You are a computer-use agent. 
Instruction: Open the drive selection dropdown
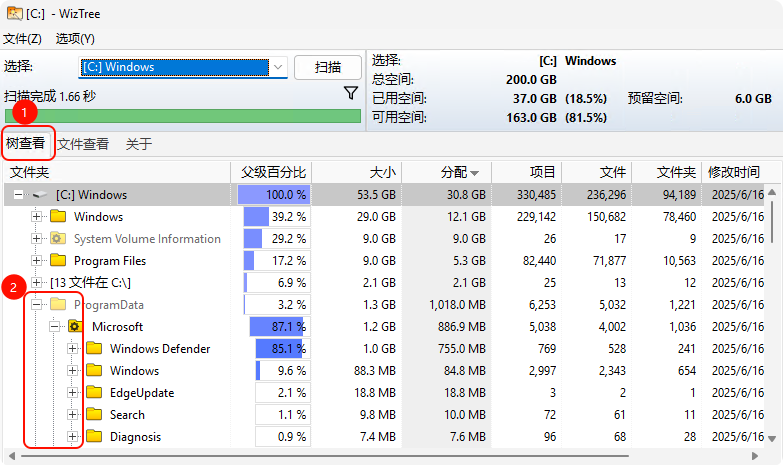pos(278,67)
